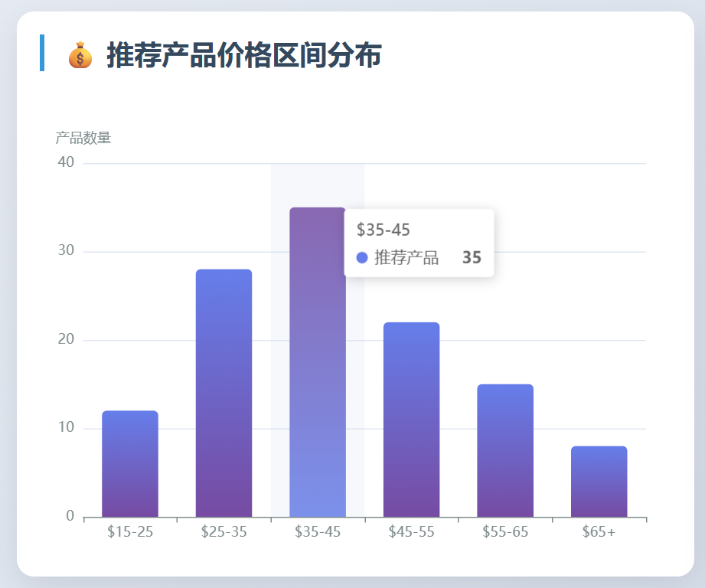Click the $45-55 axis label

[x=411, y=532]
